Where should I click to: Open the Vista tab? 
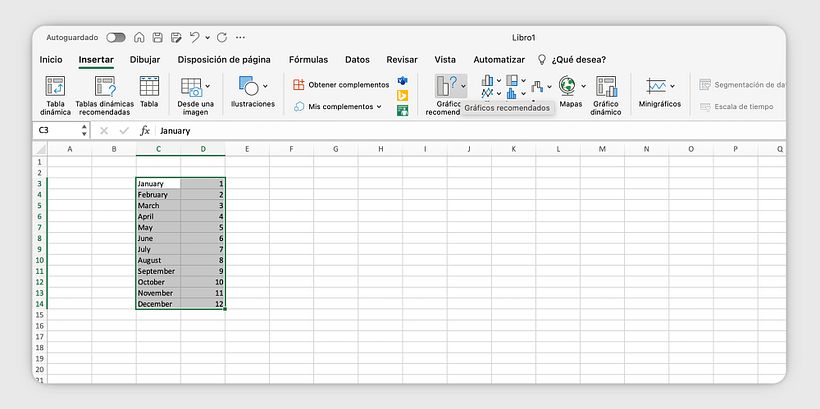[x=445, y=60]
